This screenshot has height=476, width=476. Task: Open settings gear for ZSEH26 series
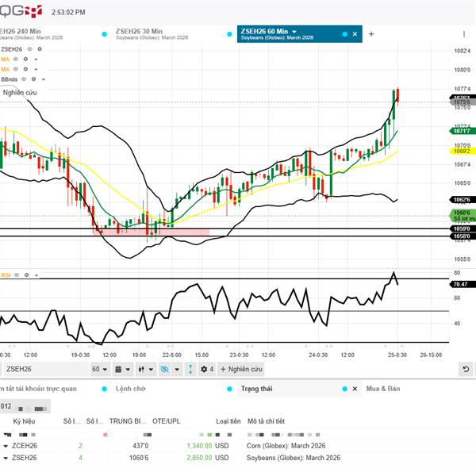pyautogui.click(x=40, y=49)
